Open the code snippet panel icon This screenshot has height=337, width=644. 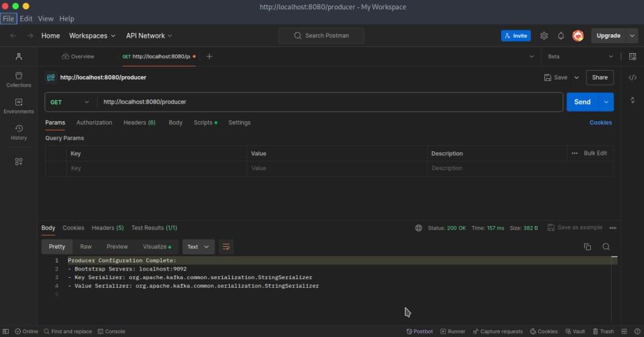[x=633, y=77]
